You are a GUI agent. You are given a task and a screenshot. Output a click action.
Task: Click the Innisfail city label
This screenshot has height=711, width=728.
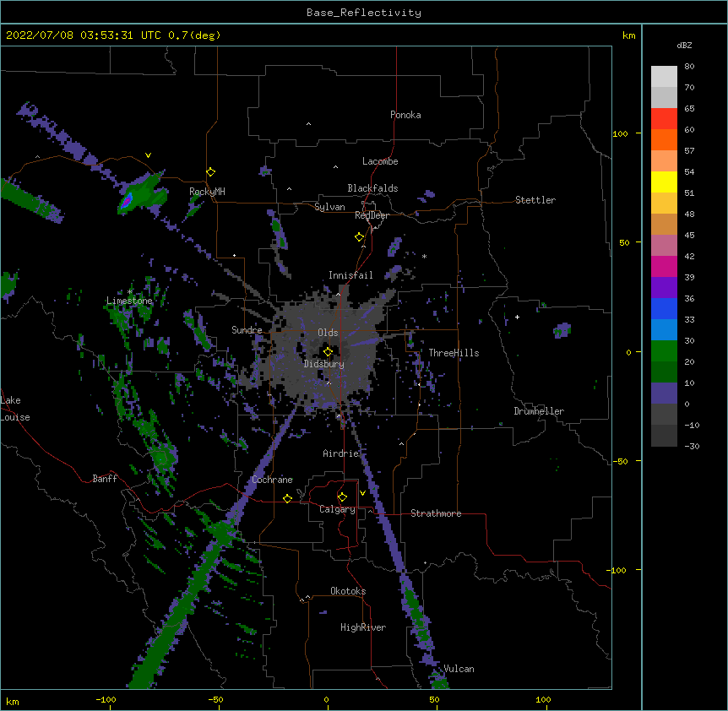(350, 275)
